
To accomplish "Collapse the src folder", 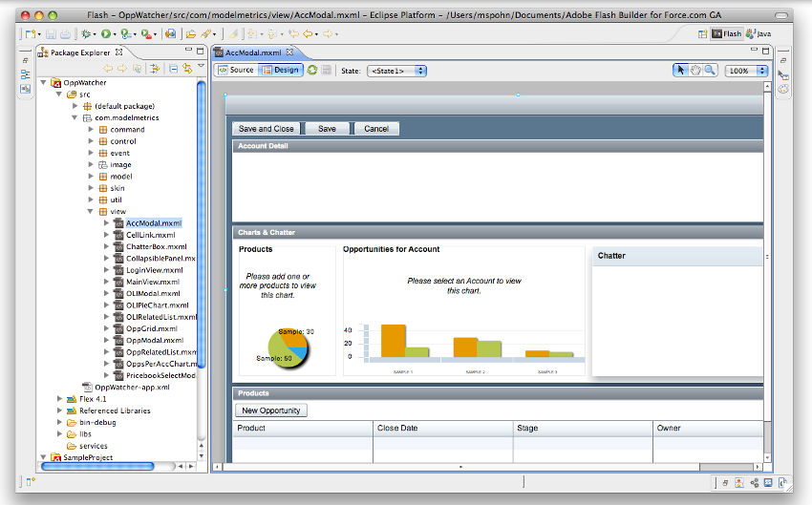I will [x=59, y=95].
